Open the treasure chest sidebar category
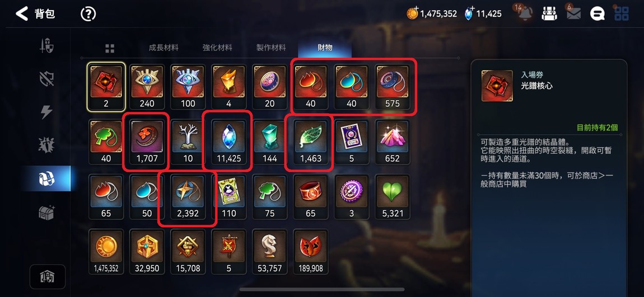 pyautogui.click(x=46, y=211)
